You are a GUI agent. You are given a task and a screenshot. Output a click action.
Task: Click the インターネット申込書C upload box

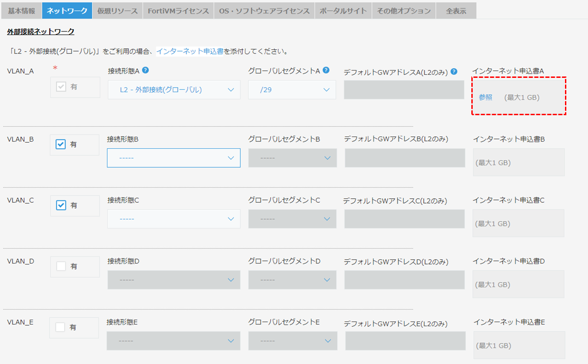click(x=518, y=223)
